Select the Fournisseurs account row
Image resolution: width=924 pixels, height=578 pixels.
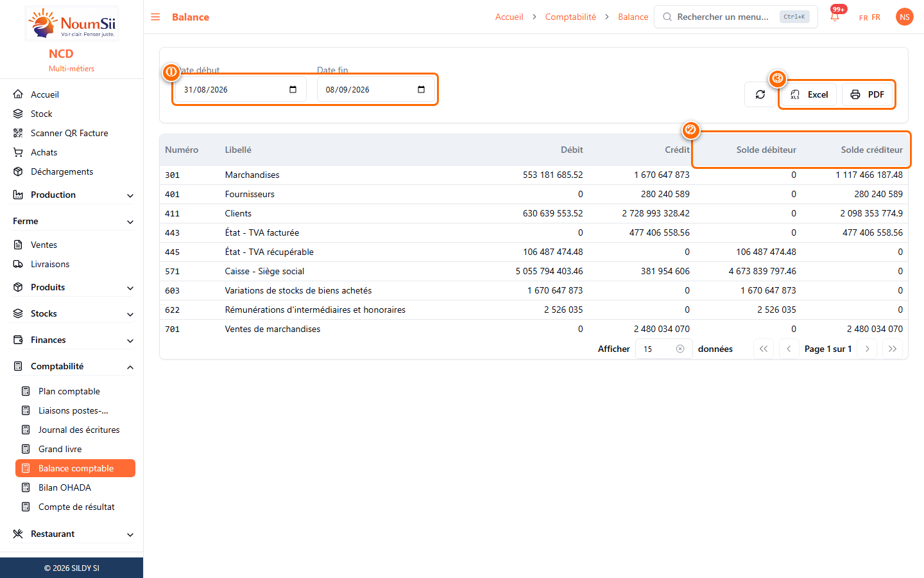534,194
